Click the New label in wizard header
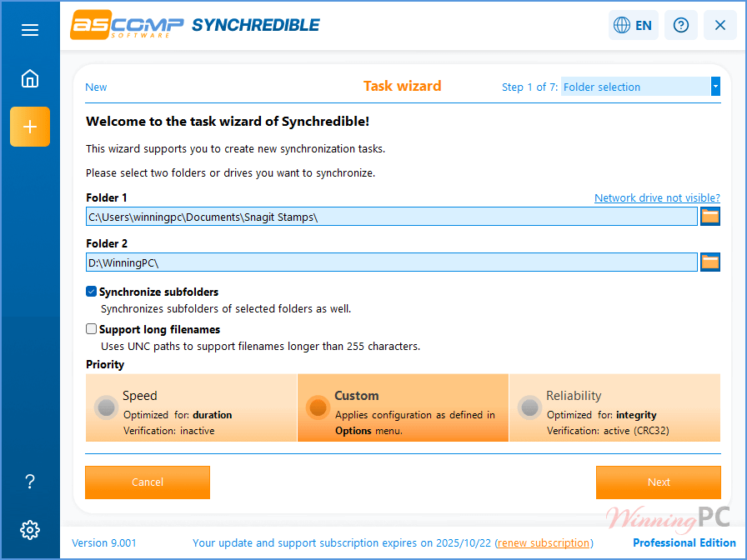 click(x=96, y=87)
